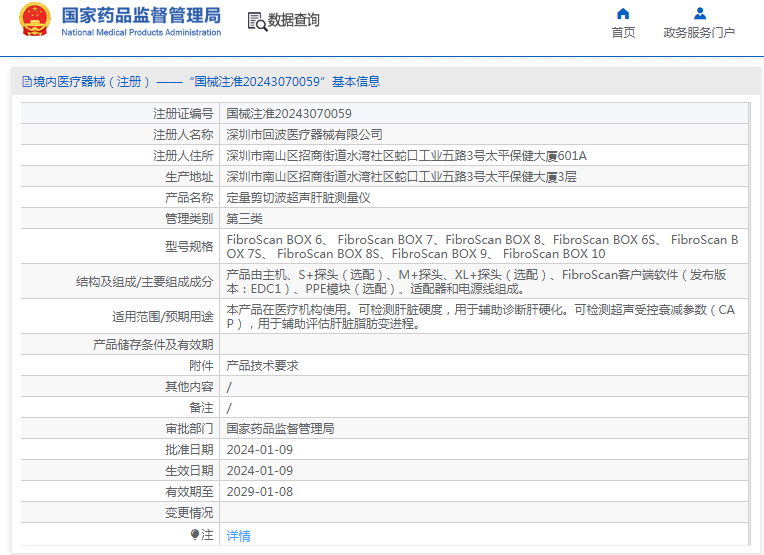The height and width of the screenshot is (555, 764).
Task: Click the 产品储存条件及有效期 label
Action: [x=153, y=344]
